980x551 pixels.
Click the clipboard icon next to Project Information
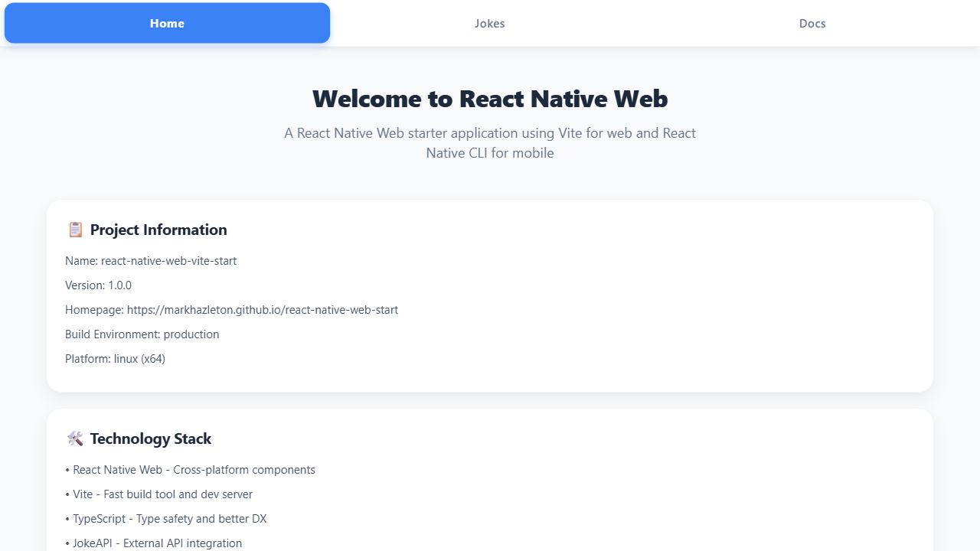point(75,230)
